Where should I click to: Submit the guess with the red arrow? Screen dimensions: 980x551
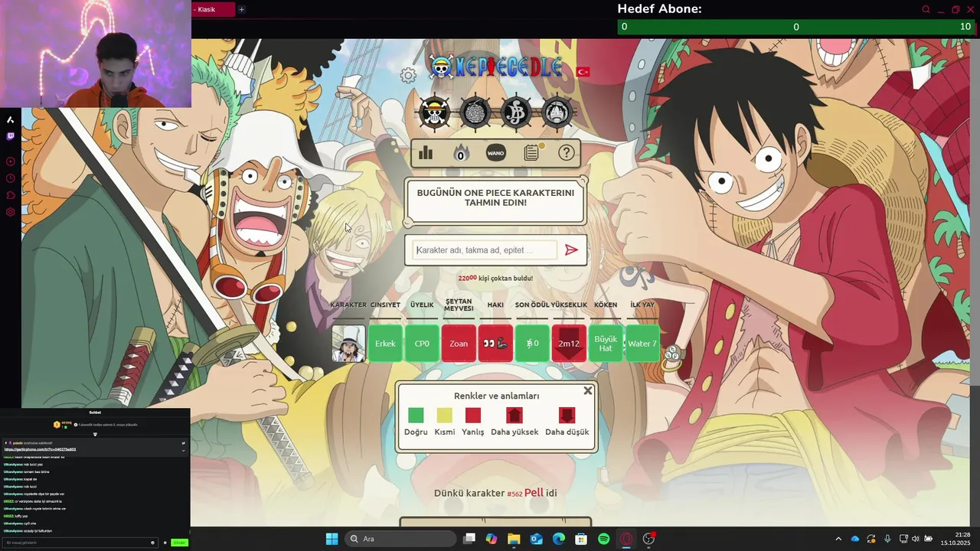[x=571, y=249]
